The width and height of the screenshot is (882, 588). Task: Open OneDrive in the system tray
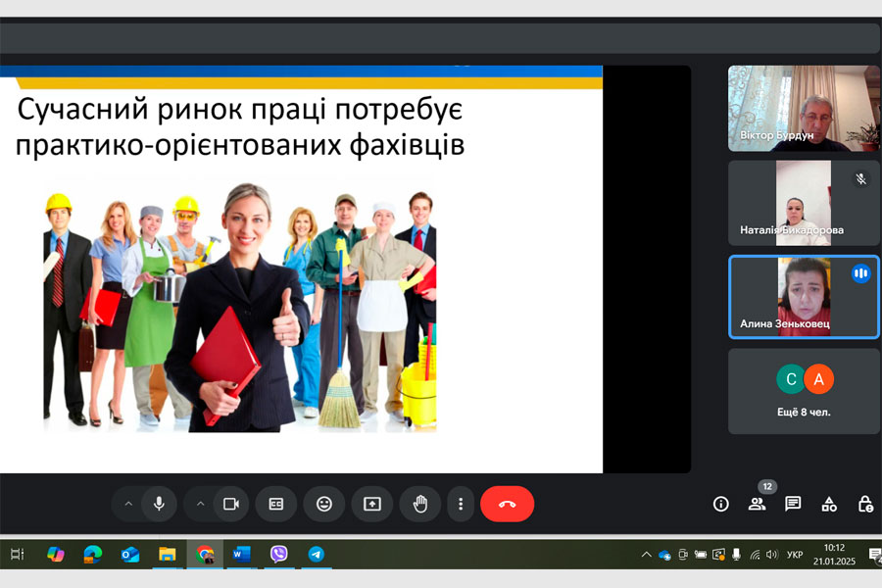(664, 555)
